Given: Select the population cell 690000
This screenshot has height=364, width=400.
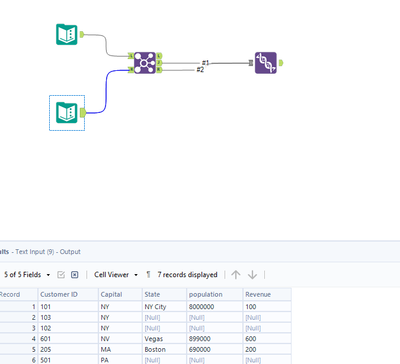Looking at the screenshot, I should pyautogui.click(x=215, y=349).
